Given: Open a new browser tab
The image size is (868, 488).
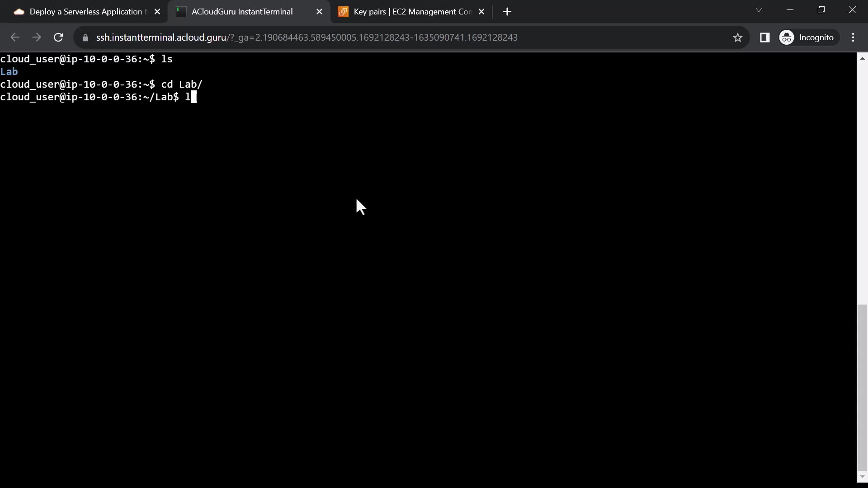Looking at the screenshot, I should coord(507,12).
